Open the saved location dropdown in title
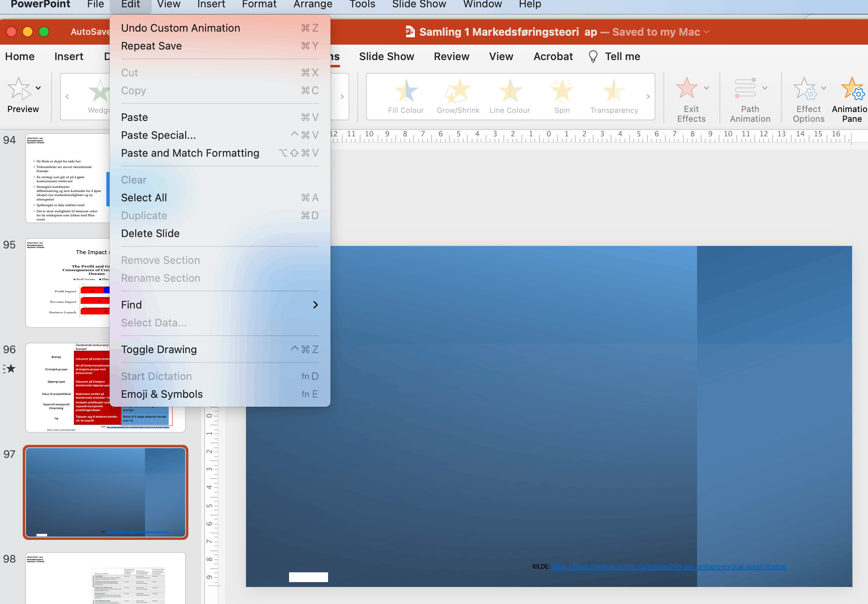Viewport: 868px width, 604px height. 706,32
